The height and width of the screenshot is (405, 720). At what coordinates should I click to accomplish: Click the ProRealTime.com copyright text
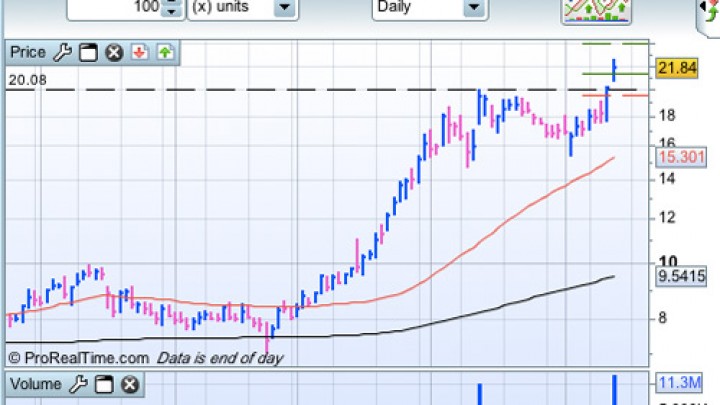point(79,358)
